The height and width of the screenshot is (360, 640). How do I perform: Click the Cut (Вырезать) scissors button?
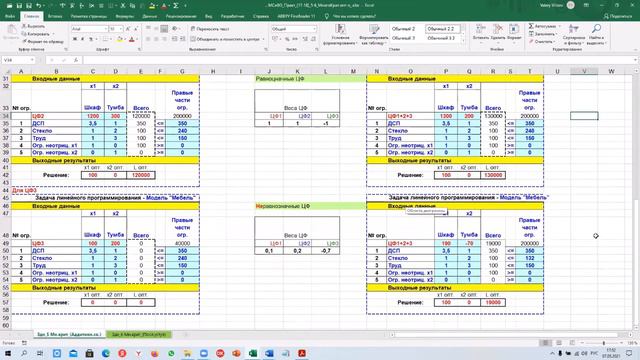(33, 26)
